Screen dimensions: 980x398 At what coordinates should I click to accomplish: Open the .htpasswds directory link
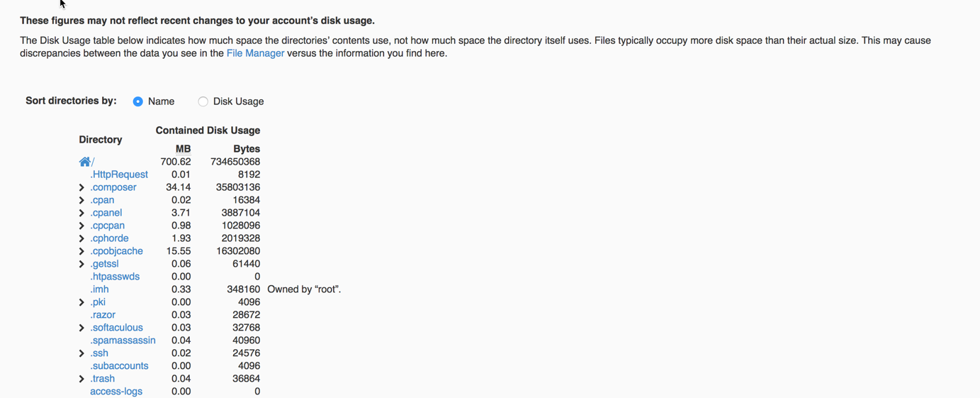pos(115,277)
